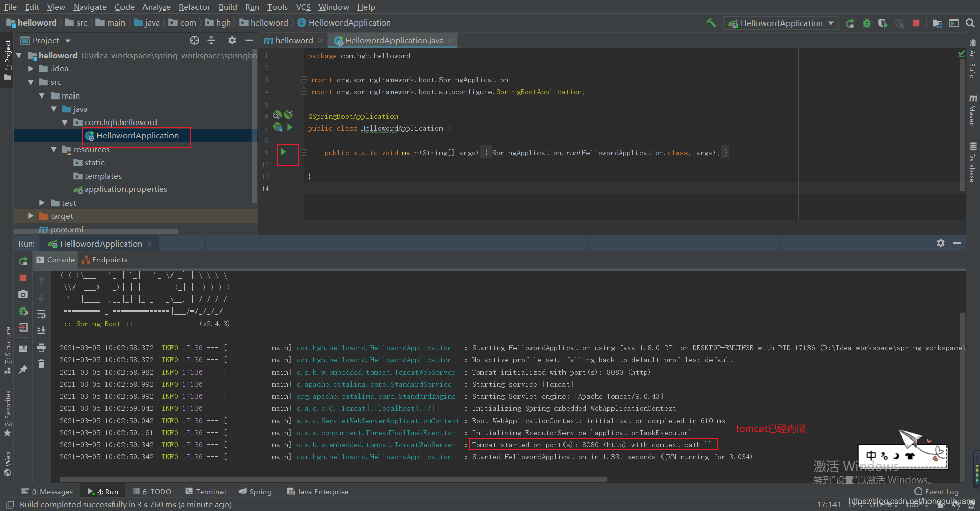Capture thread dump with camera icon

click(x=23, y=295)
